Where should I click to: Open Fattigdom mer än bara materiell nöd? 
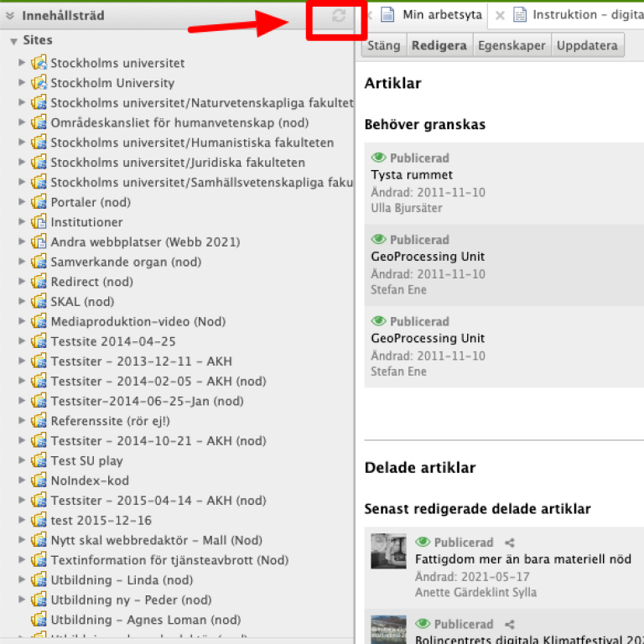pyautogui.click(x=523, y=559)
